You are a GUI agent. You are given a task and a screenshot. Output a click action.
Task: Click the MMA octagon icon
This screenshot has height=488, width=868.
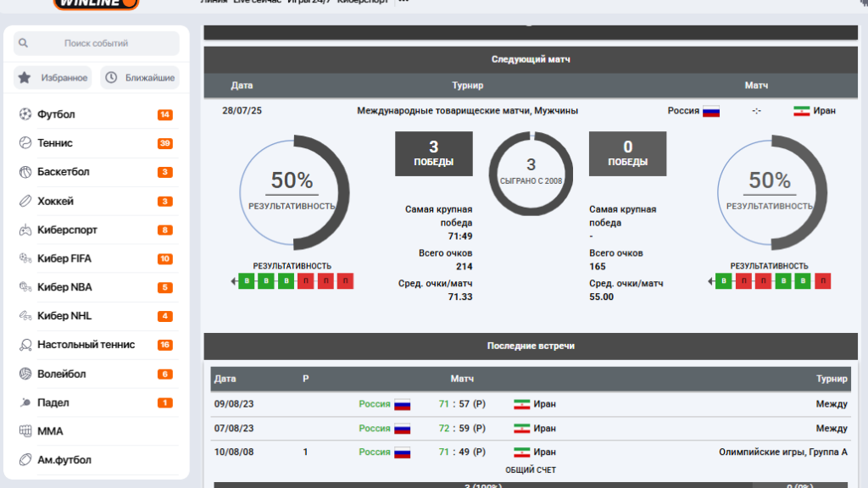point(25,431)
